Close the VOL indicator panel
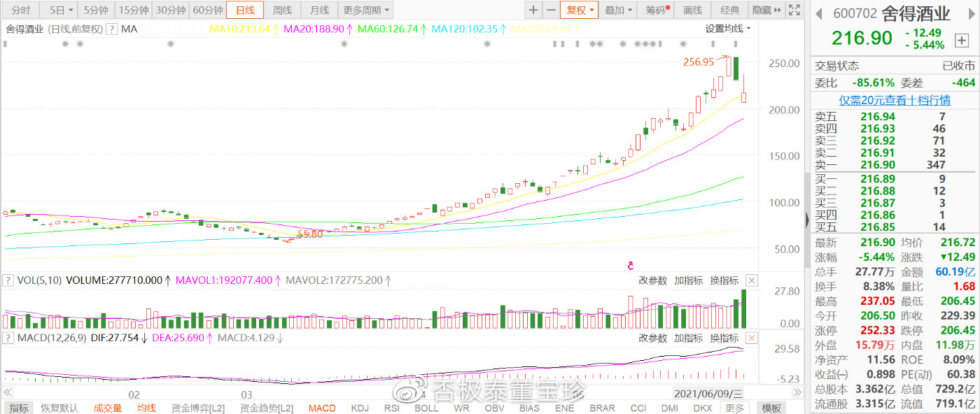980x414 pixels. [x=751, y=280]
